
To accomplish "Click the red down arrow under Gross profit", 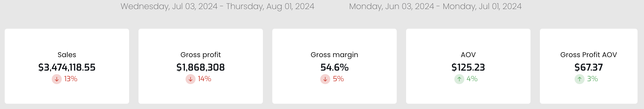I will coord(191,79).
